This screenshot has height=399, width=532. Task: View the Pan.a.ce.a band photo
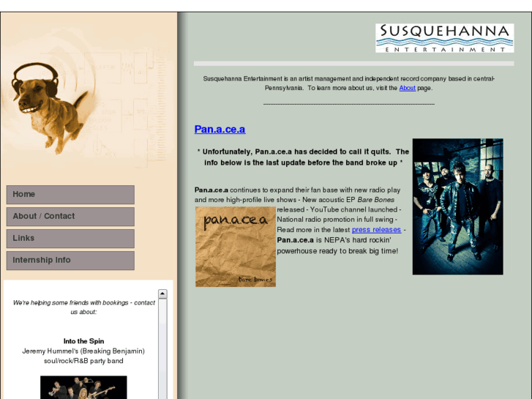coord(457,206)
